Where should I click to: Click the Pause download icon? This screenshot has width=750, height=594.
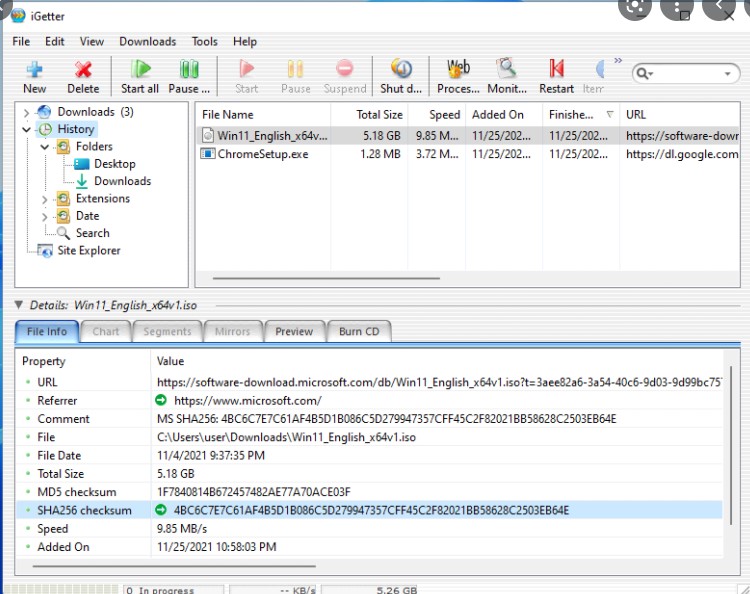296,69
